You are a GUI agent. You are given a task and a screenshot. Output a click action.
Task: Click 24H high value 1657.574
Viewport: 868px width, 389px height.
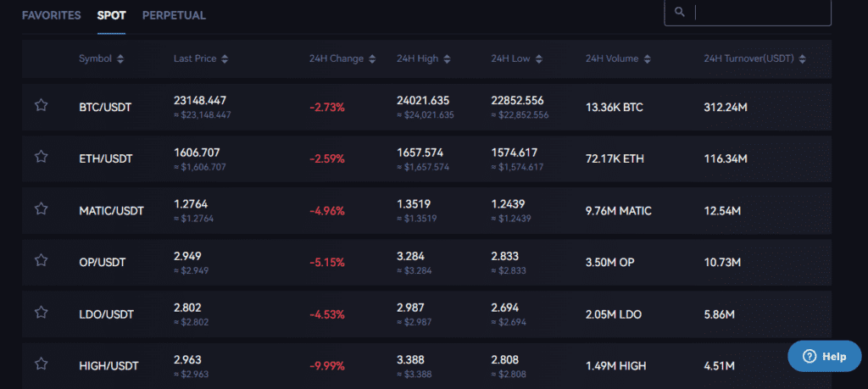click(x=420, y=153)
